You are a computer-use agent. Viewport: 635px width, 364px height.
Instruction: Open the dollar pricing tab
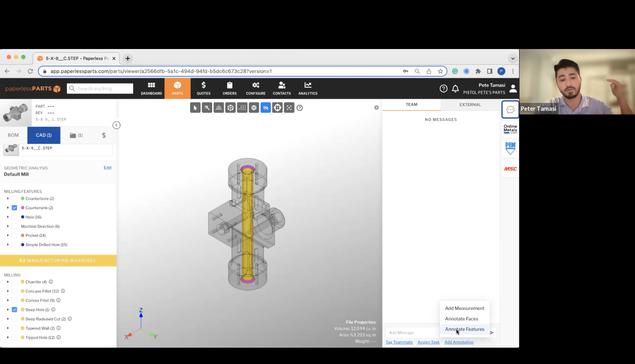click(104, 135)
